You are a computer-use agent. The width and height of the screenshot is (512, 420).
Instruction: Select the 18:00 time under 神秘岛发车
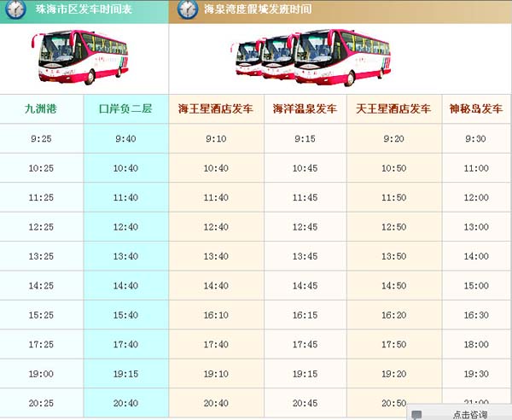tap(476, 344)
